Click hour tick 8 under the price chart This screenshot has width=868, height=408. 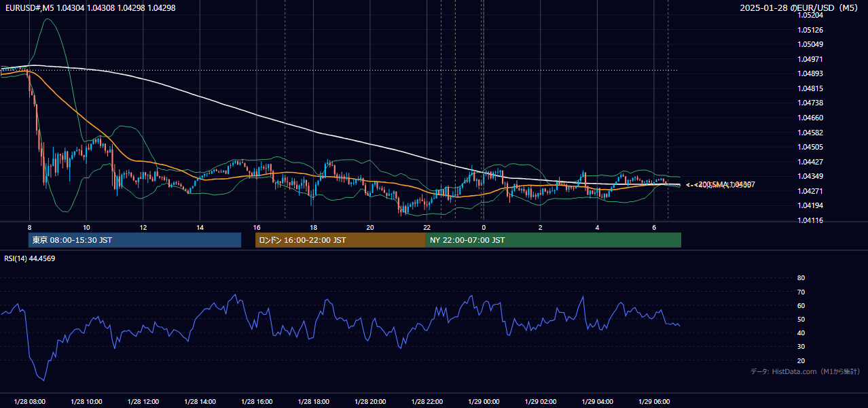tap(29, 227)
